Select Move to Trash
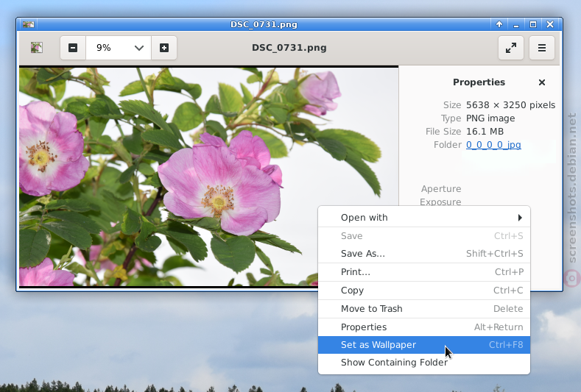Screen dimensions: 581x392 point(424,309)
